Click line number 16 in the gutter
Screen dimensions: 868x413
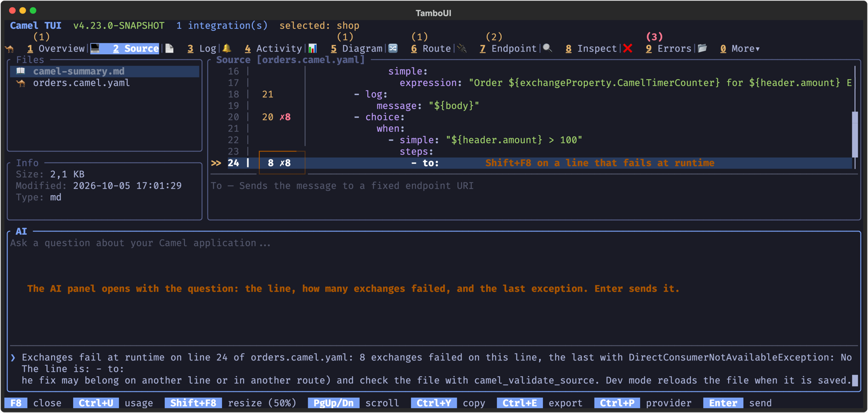click(x=233, y=71)
